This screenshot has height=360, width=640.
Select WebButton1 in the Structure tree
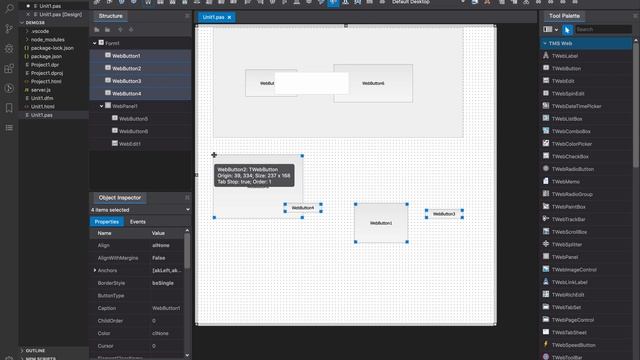[126, 56]
